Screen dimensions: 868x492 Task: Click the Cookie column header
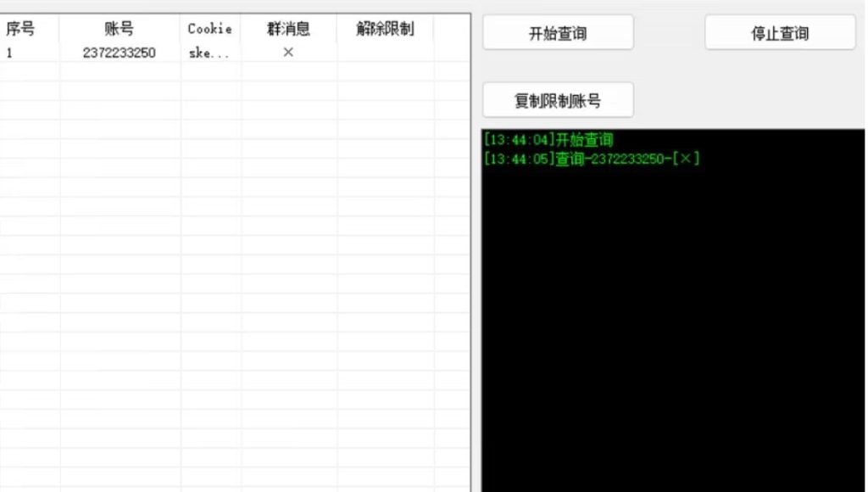210,29
